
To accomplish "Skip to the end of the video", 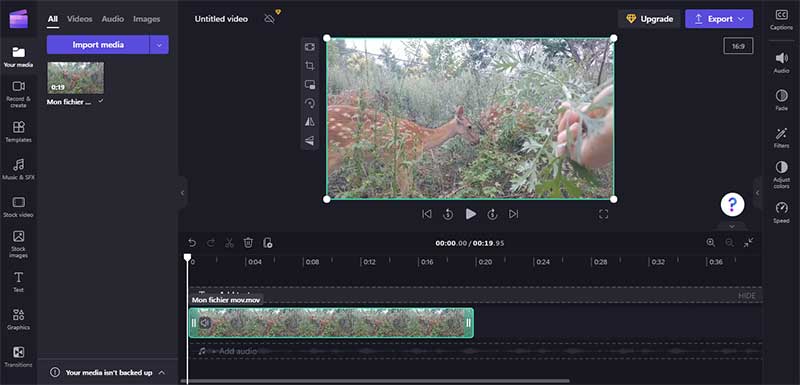I will 514,214.
